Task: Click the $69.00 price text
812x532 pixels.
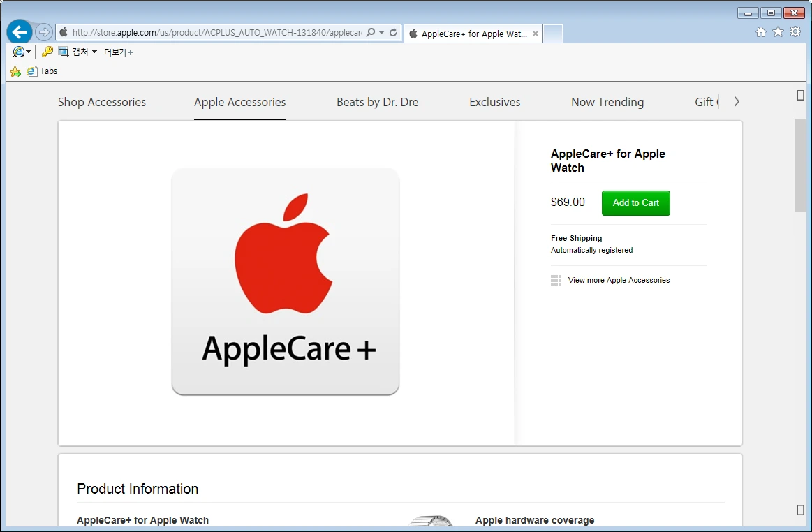Action: (x=568, y=202)
